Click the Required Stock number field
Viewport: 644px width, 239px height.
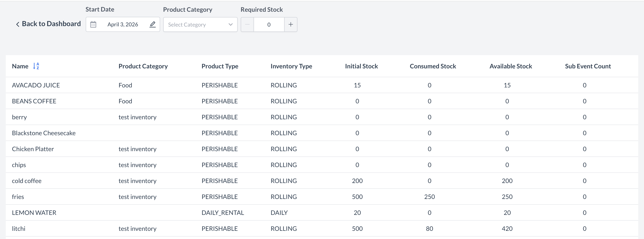point(269,25)
